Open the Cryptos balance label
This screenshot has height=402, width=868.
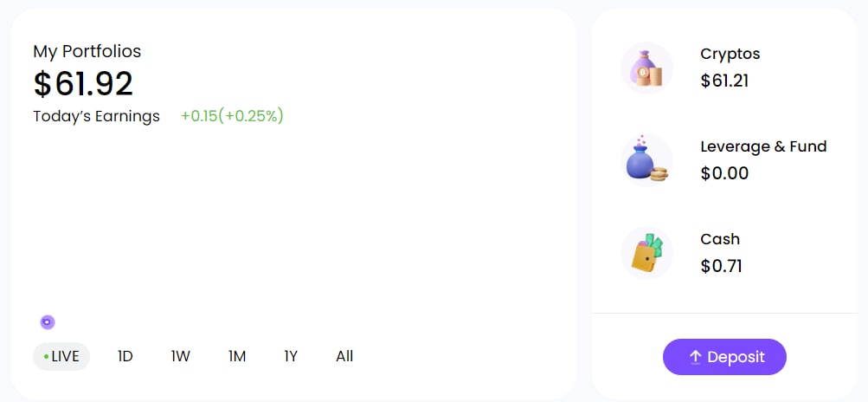[x=730, y=54]
